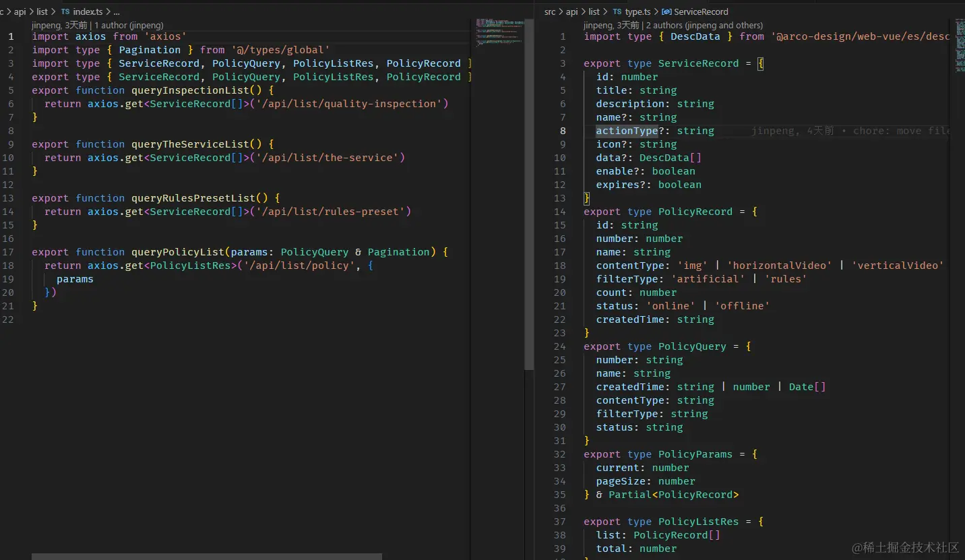This screenshot has height=560, width=965.
Task: Click the string '/api/list/policy'
Action: (x=299, y=266)
